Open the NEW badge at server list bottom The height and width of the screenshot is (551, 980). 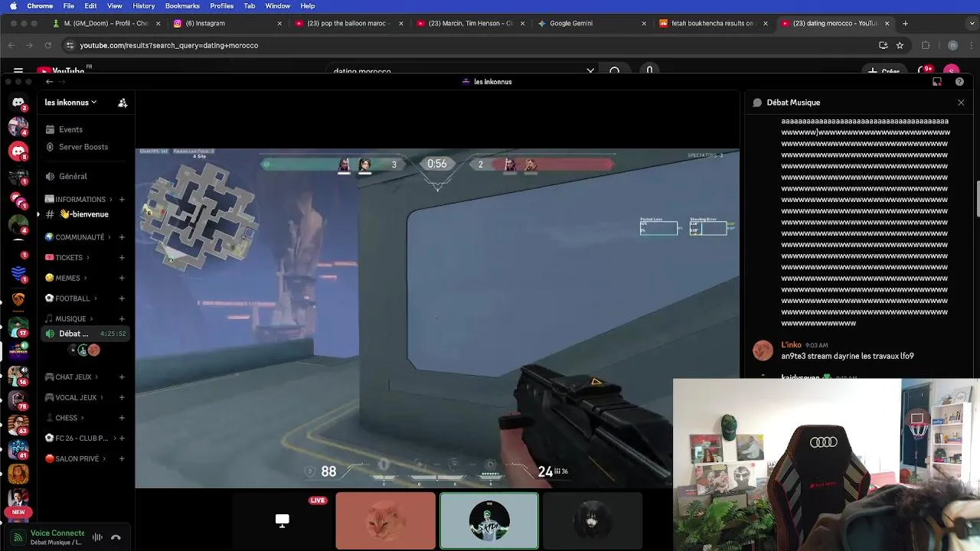click(18, 512)
